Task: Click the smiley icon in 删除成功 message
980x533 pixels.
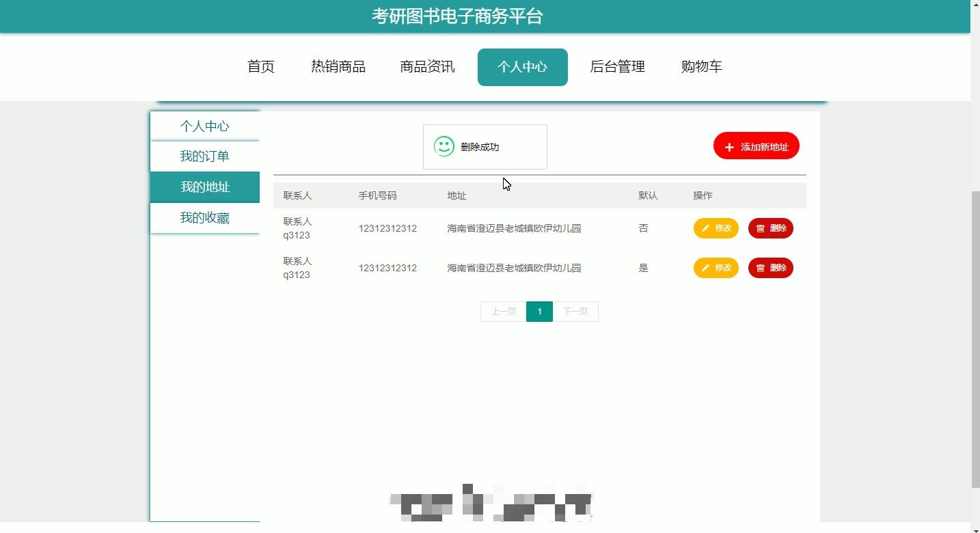Action: 444,146
